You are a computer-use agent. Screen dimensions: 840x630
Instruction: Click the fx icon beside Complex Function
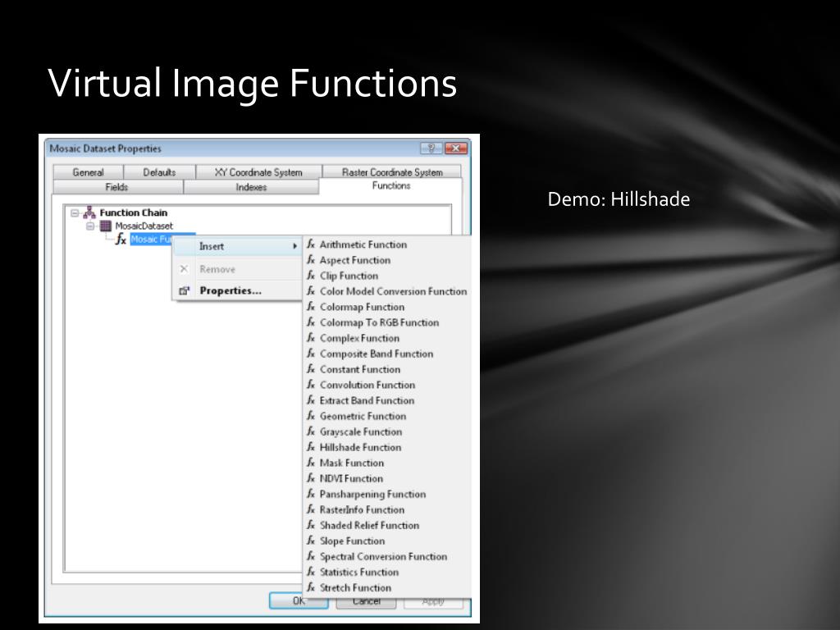[x=311, y=338]
